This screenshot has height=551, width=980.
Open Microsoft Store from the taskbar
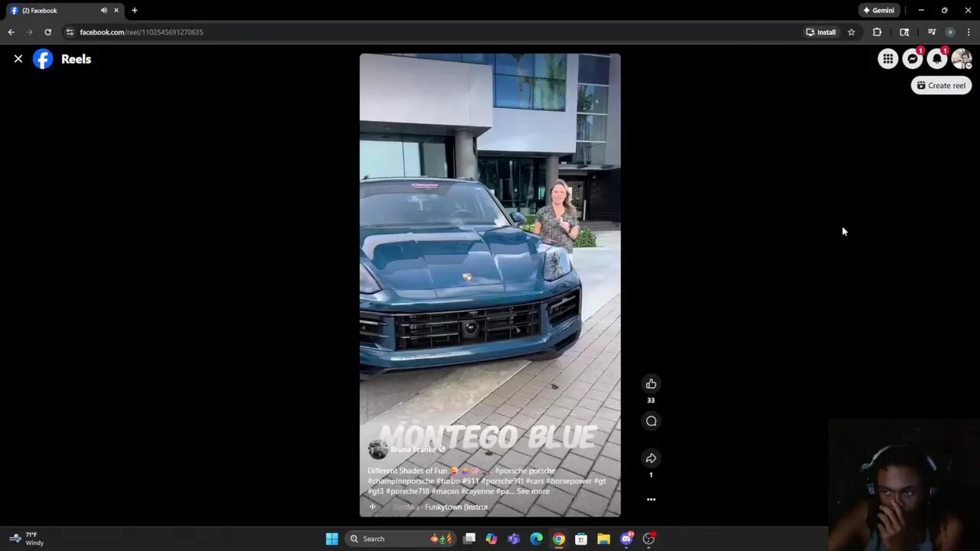(581, 539)
